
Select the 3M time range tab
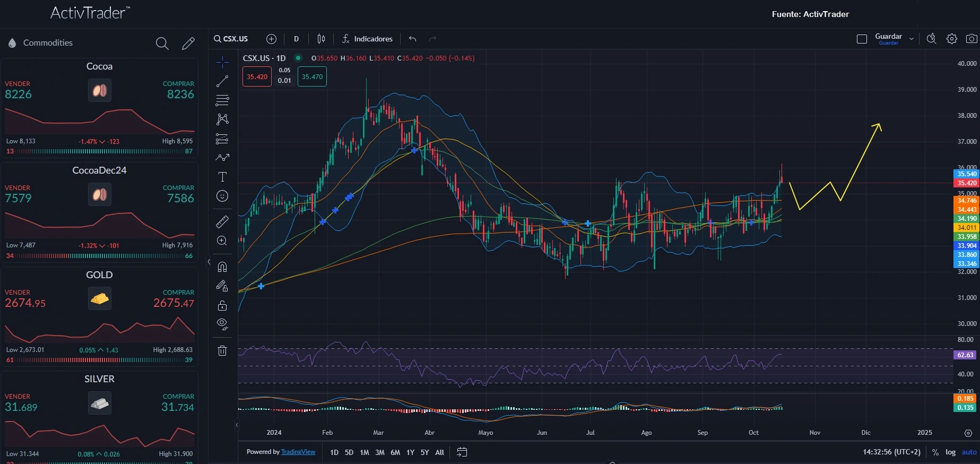(x=380, y=452)
